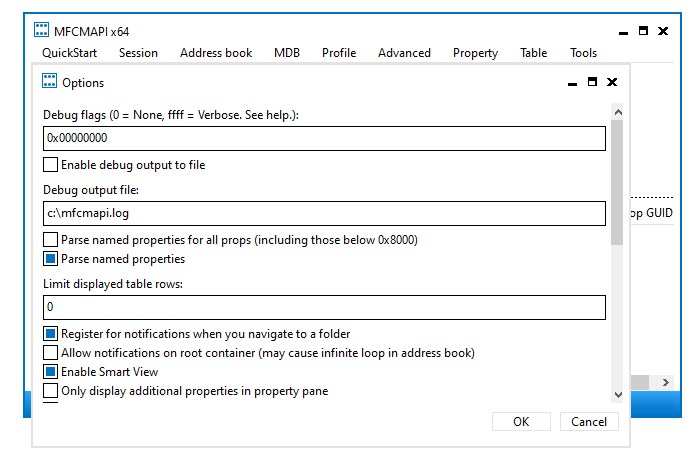697x466 pixels.
Task: Toggle Register for notifications checkbox
Action: 51,334
